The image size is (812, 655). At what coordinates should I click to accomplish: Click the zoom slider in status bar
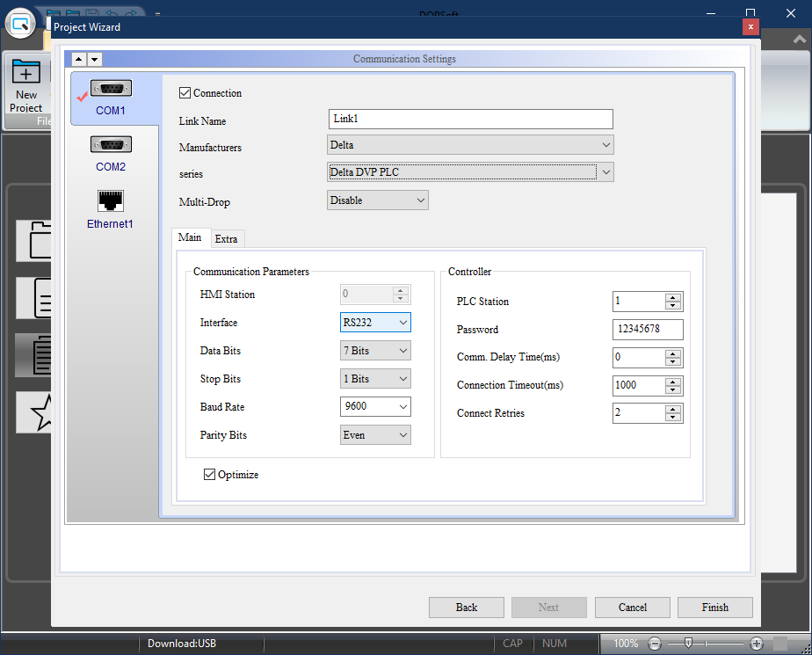[x=691, y=644]
